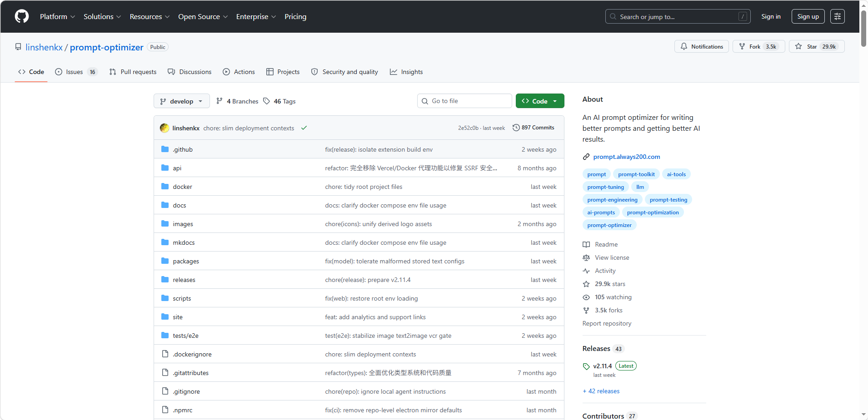Expand the Solutions menu

(x=102, y=16)
